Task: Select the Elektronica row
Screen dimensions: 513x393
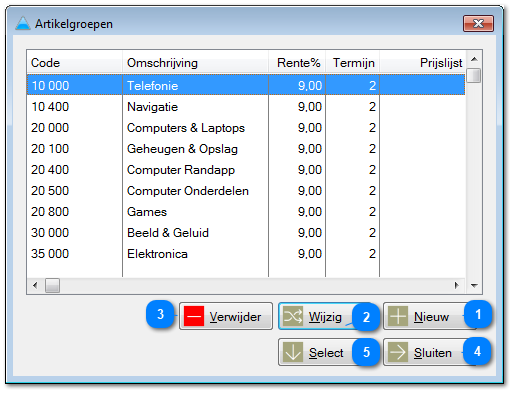Action: point(246,254)
